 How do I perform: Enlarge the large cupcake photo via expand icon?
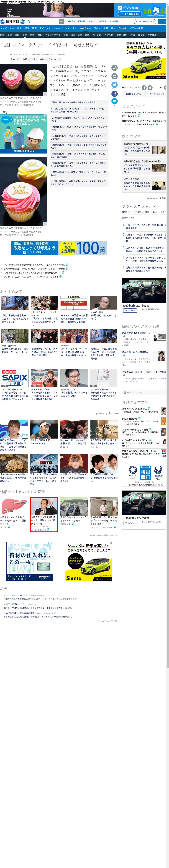pyautogui.click(x=45, y=224)
